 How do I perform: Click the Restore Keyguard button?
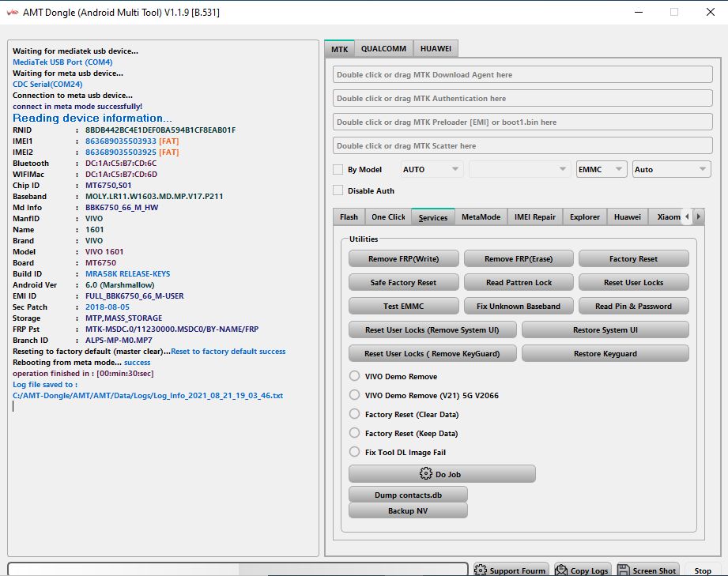(x=605, y=353)
